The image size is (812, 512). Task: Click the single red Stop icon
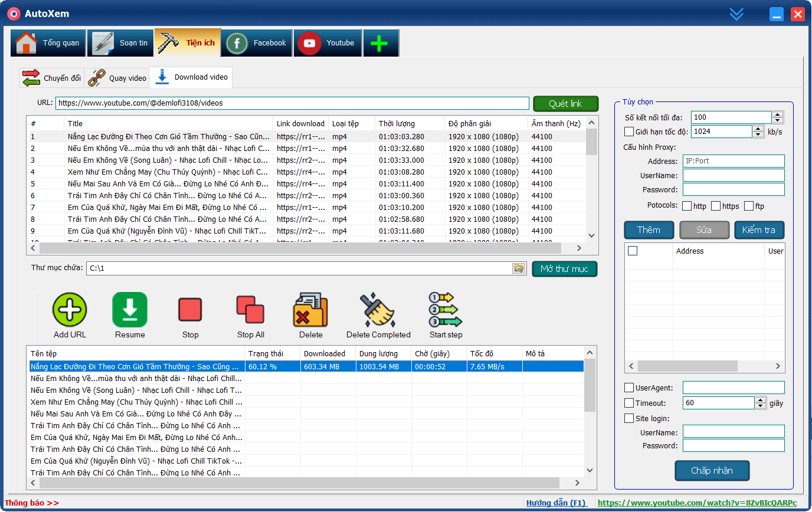[x=190, y=310]
